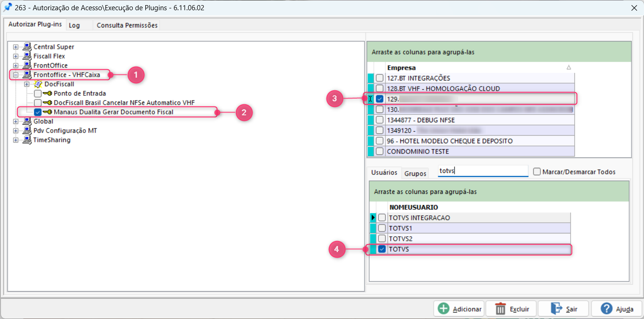Click the TOTVS INTEGRACAO row text
This screenshot has width=644, height=319.
[x=419, y=218]
